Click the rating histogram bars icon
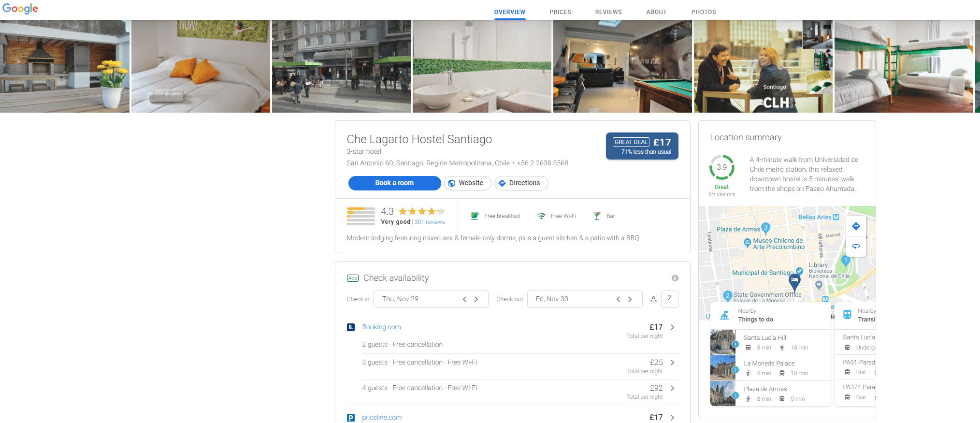The height and width of the screenshot is (423, 980). click(360, 216)
